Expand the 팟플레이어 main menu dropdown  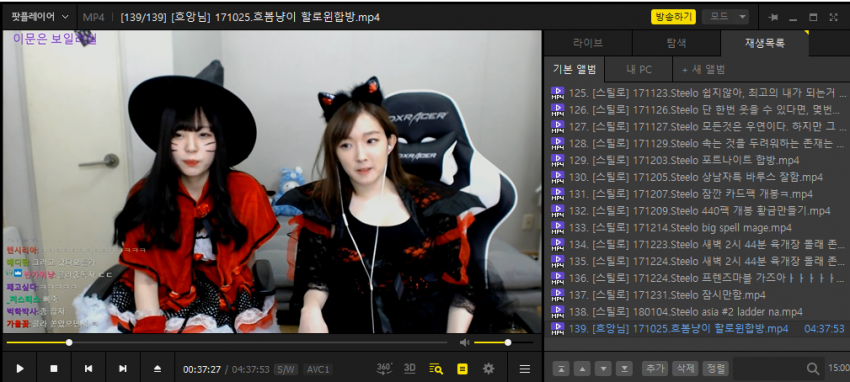click(40, 17)
